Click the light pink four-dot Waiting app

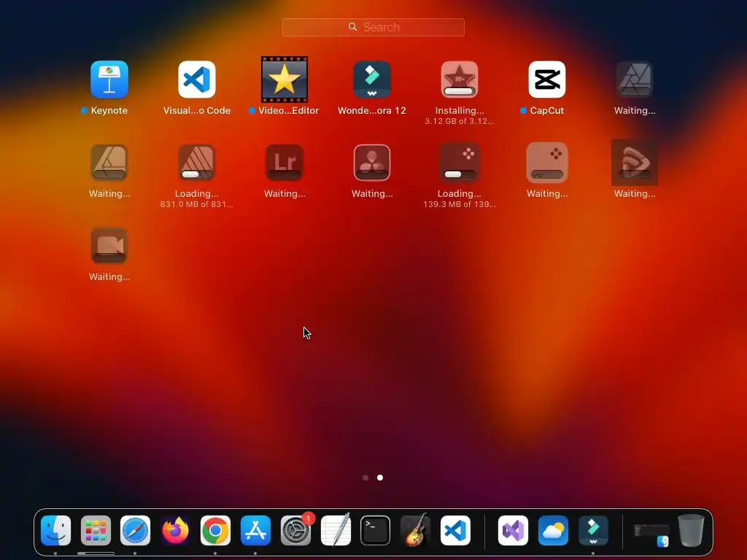(547, 163)
